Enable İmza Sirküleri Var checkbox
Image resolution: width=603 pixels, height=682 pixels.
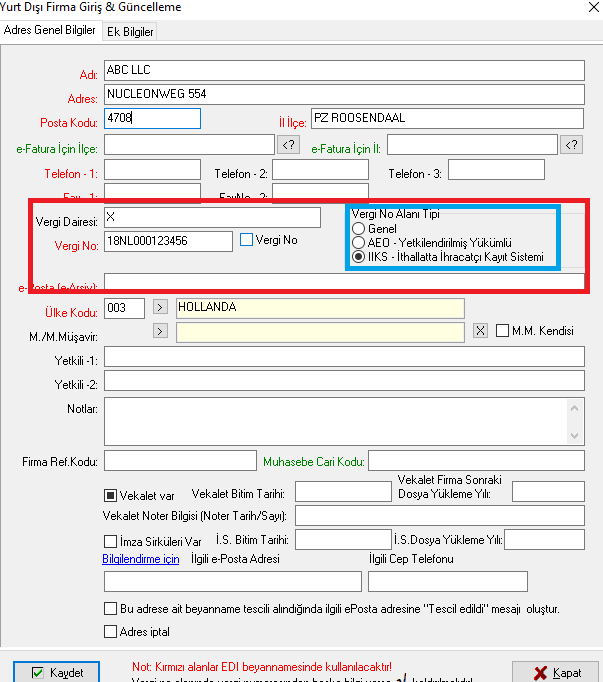pos(111,542)
